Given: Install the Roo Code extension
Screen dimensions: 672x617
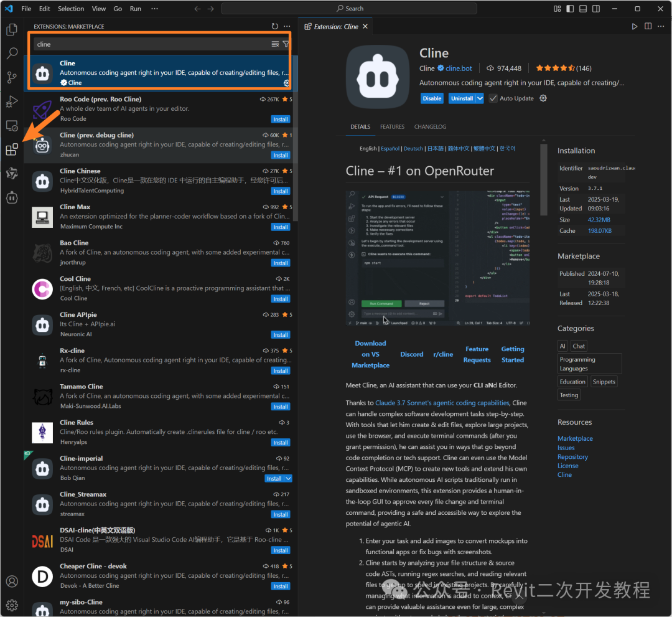Looking at the screenshot, I should tap(281, 119).
